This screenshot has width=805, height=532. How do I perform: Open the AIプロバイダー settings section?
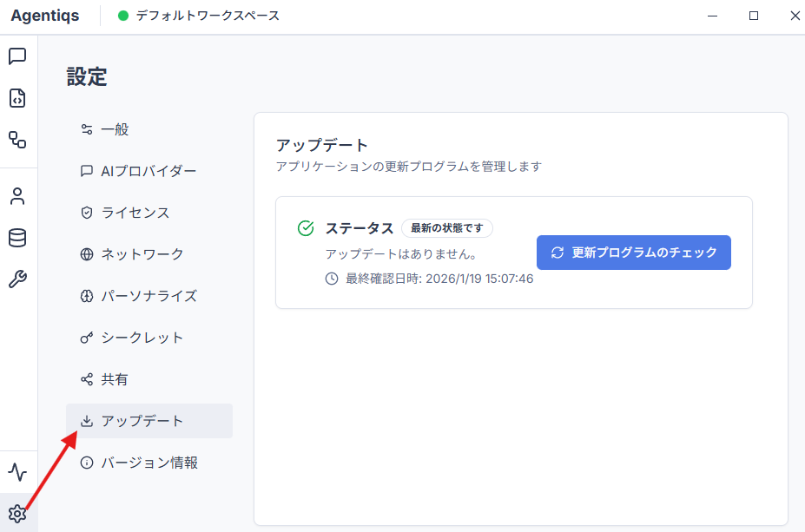148,171
